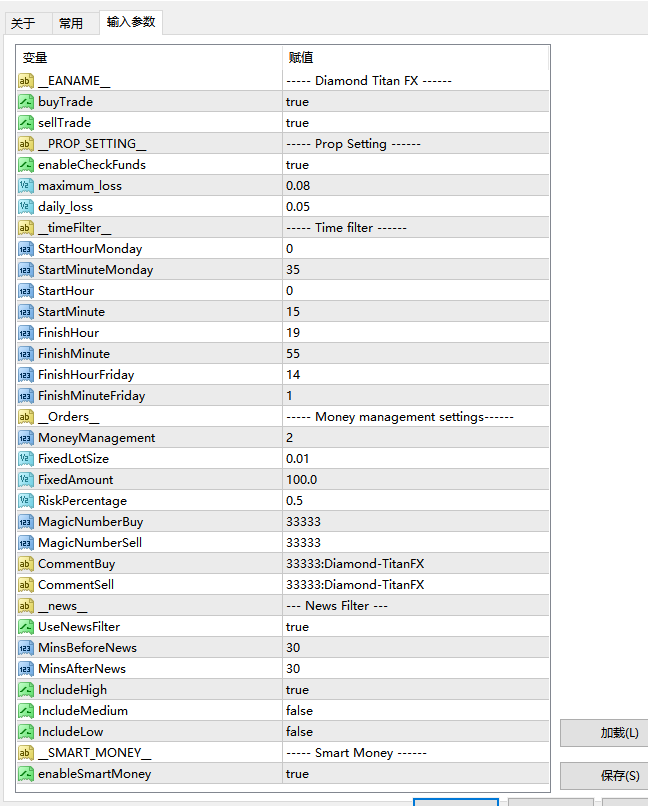Image resolution: width=648 pixels, height=806 pixels.
Task: Select the FinishMinuteFriday variable name
Action: [x=91, y=396]
